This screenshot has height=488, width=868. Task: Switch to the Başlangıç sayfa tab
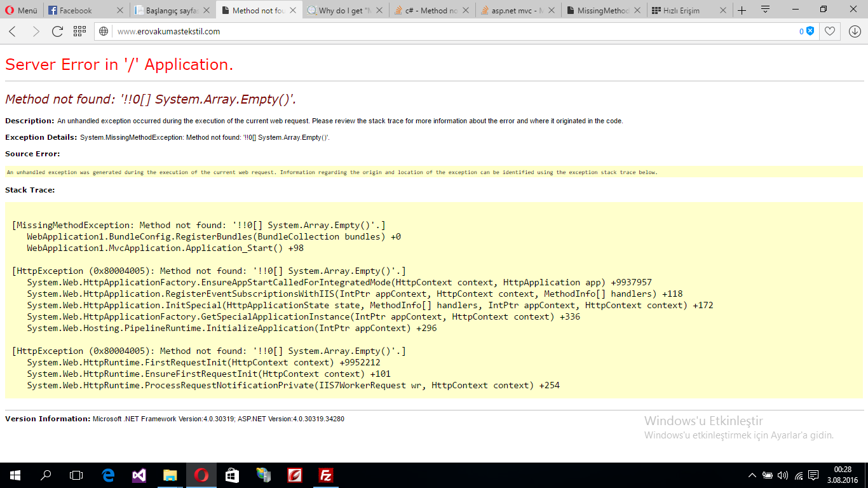(166, 10)
